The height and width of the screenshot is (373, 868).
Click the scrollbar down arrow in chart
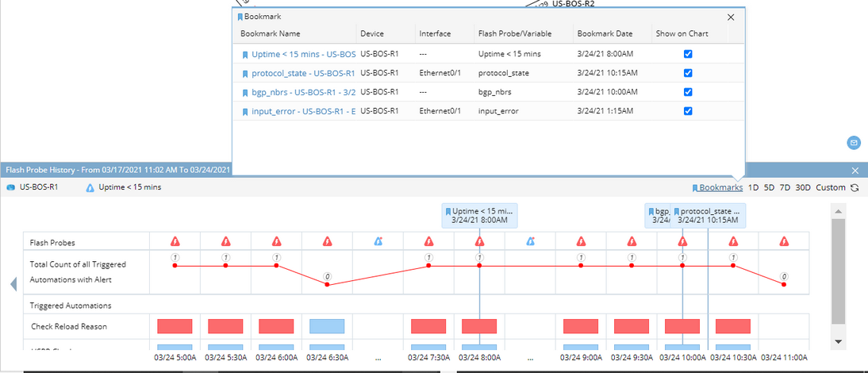pos(839,341)
